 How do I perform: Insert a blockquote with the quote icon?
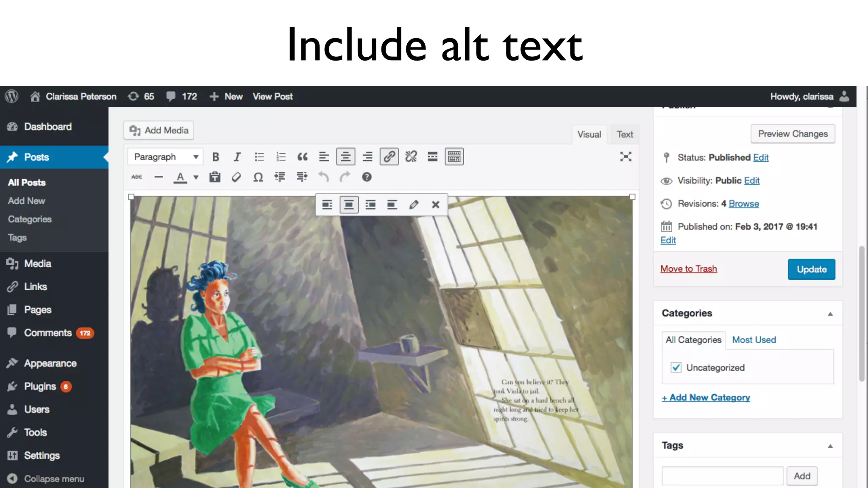point(302,157)
